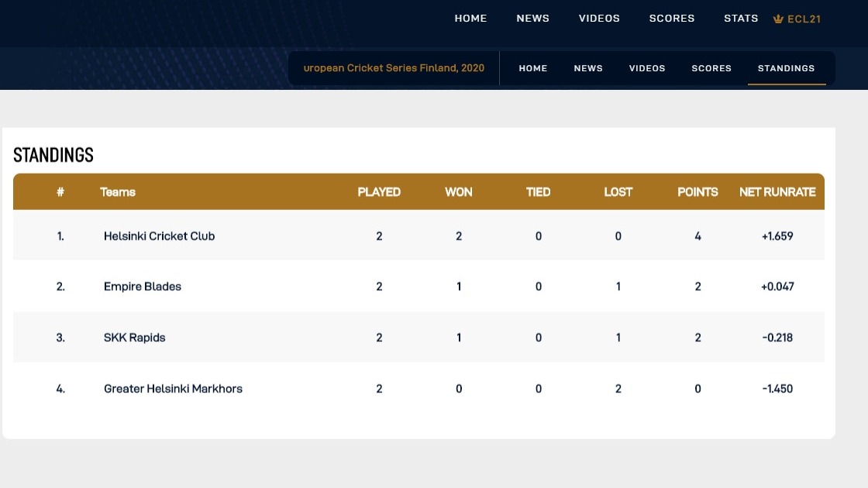This screenshot has width=868, height=488.
Task: Open Empire Blades team
Action: coord(143,287)
